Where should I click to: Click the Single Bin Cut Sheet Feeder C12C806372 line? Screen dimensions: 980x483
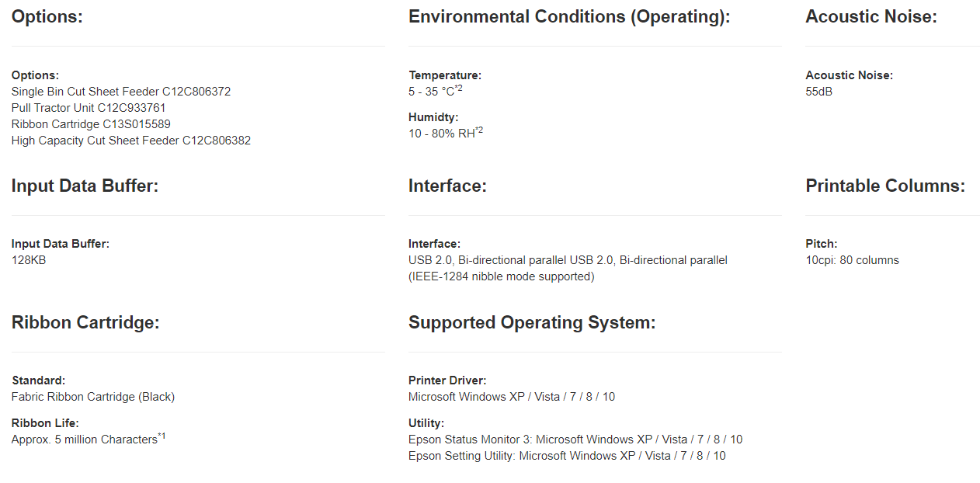click(x=121, y=92)
